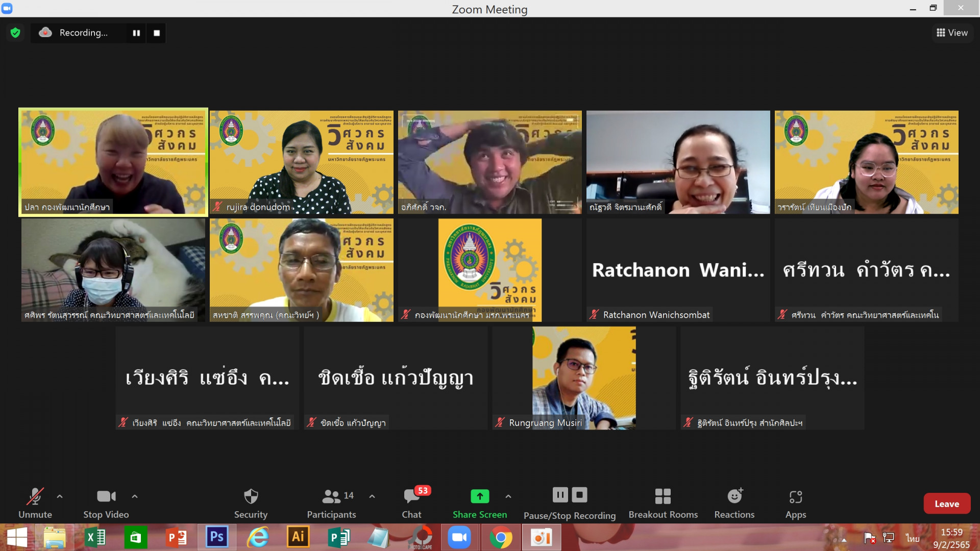Open the Participants panel
The height and width of the screenshot is (551, 980).
(332, 503)
